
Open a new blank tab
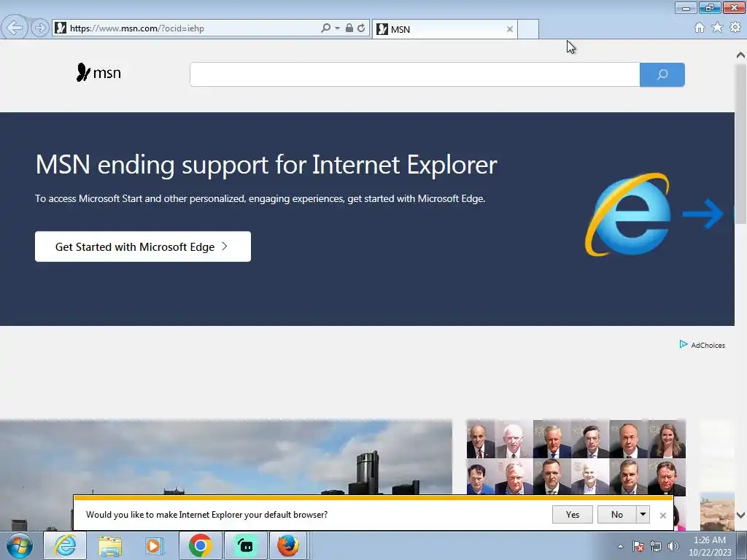click(x=528, y=29)
